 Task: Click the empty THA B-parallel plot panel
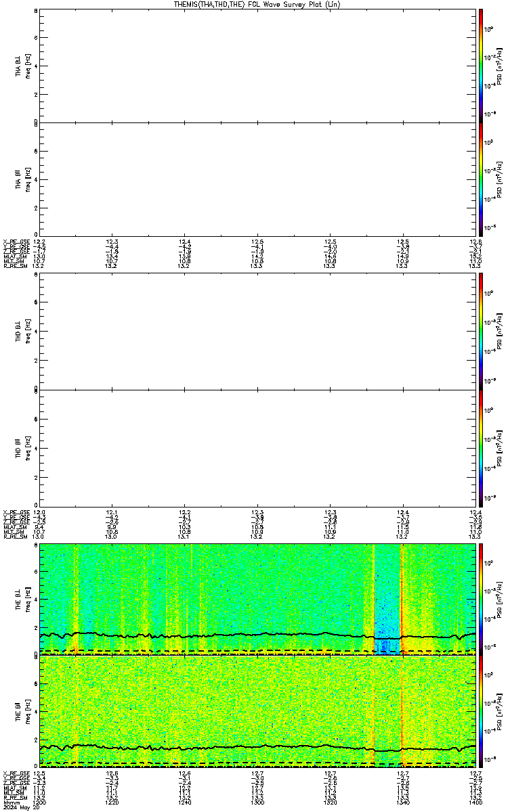tap(257, 179)
